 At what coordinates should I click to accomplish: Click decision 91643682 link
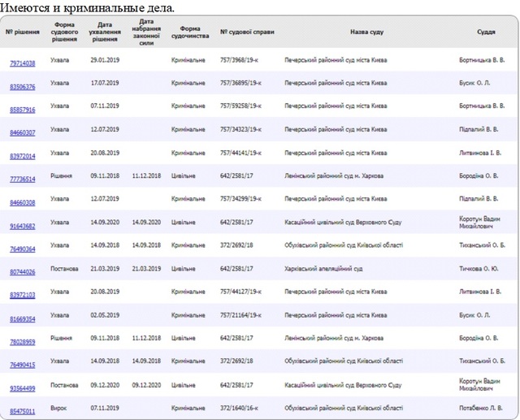[22, 226]
